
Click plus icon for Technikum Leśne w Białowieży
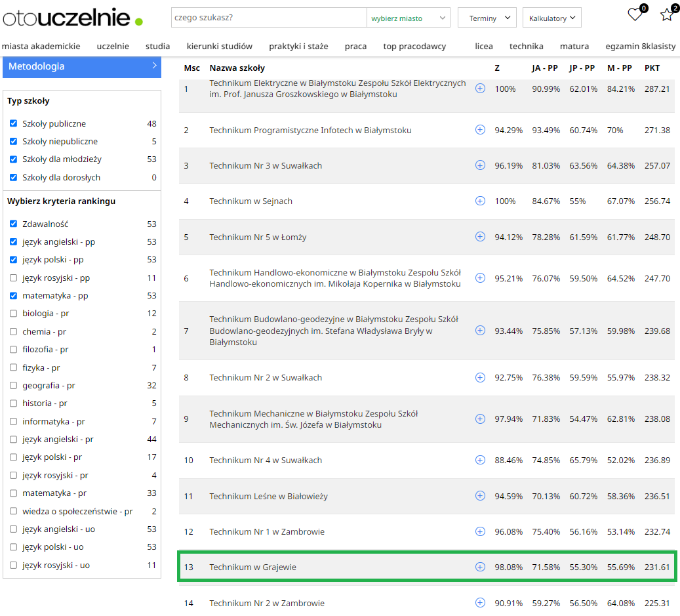[480, 496]
